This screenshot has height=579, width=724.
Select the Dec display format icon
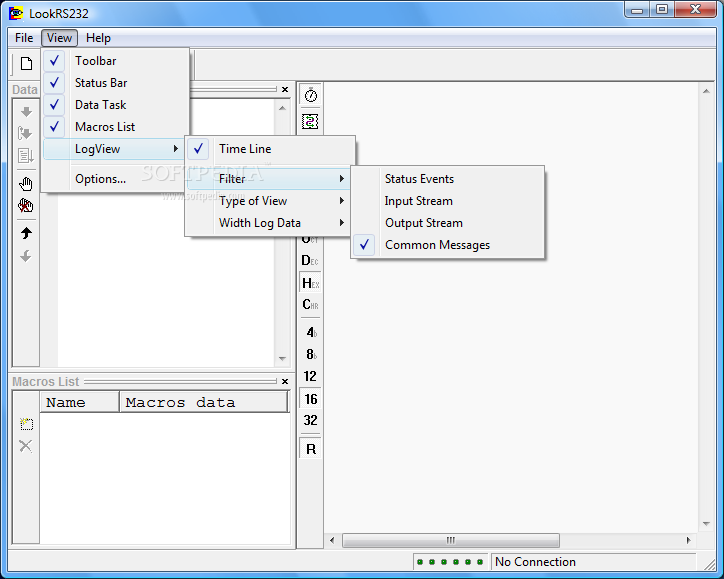click(310, 261)
